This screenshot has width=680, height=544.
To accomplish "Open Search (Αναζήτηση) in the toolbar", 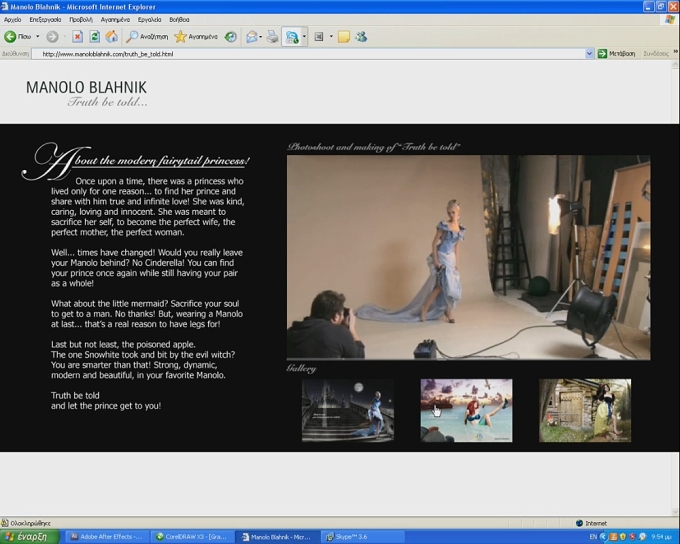I will pyautogui.click(x=147, y=37).
